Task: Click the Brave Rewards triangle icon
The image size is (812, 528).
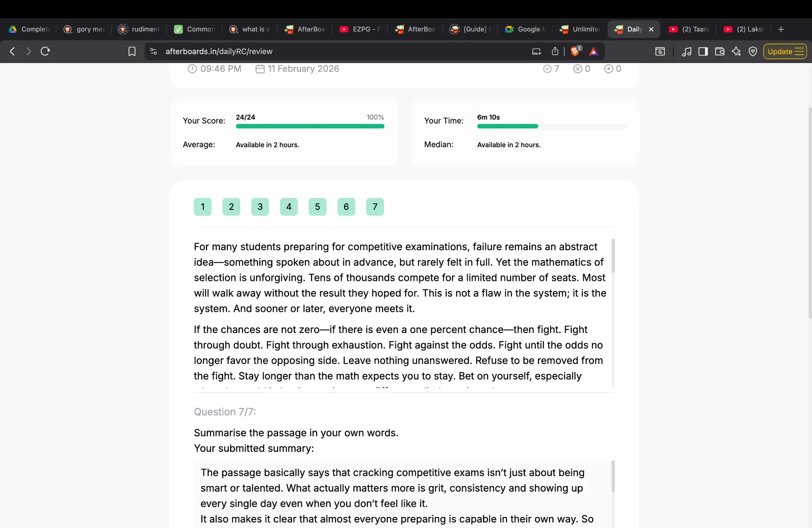Action: (594, 52)
